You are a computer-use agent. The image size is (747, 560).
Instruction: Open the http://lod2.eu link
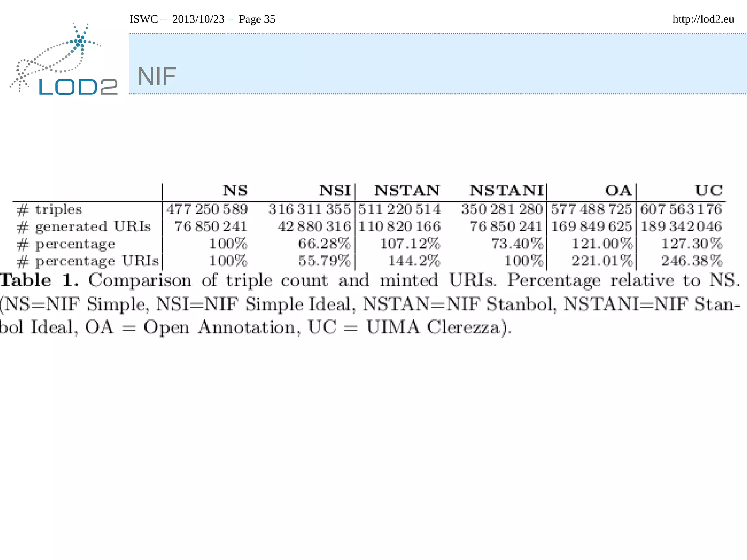[703, 19]
